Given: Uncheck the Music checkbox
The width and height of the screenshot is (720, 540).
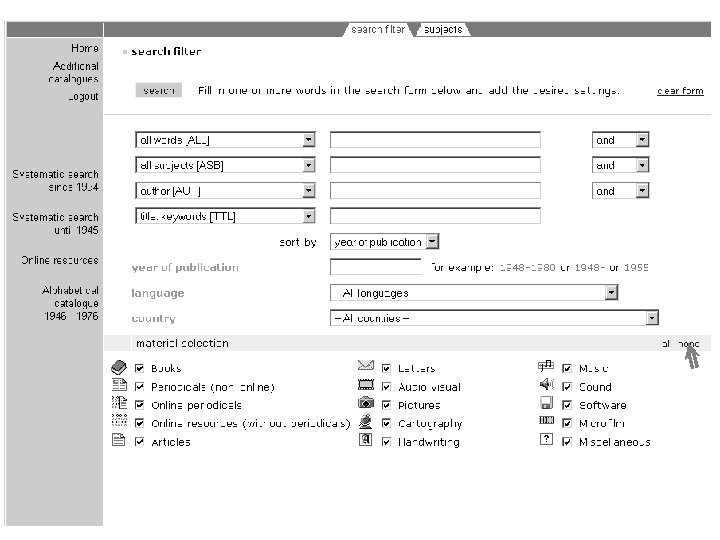Looking at the screenshot, I should click(567, 368).
